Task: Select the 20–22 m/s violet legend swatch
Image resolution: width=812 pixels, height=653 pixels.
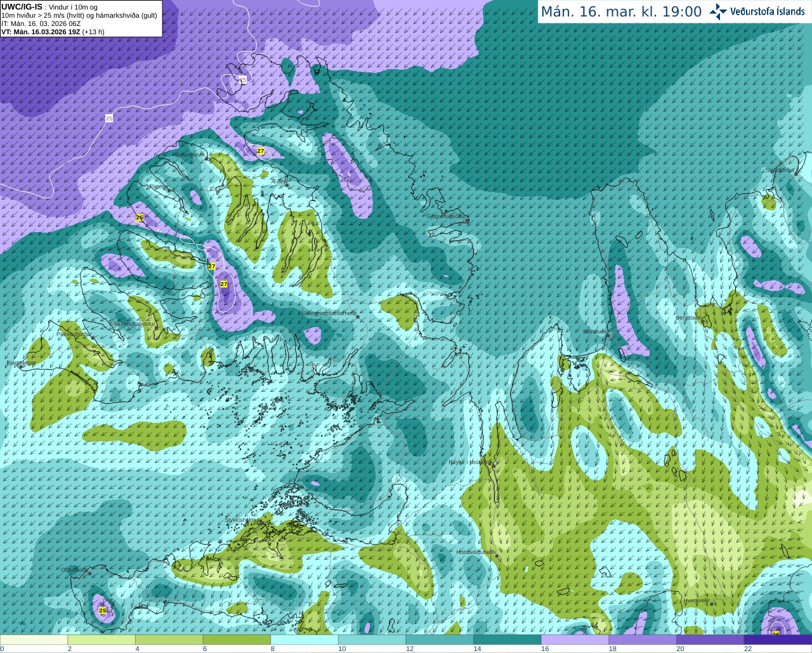Action: click(710, 640)
